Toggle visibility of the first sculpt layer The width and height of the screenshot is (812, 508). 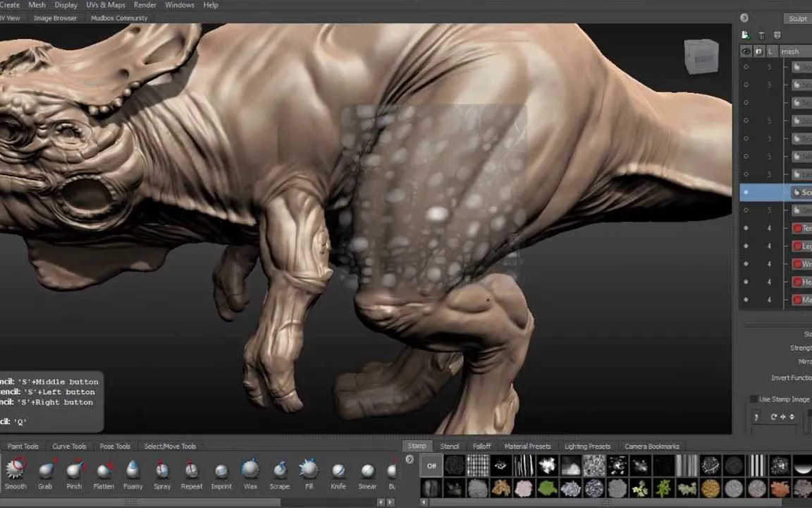[746, 67]
